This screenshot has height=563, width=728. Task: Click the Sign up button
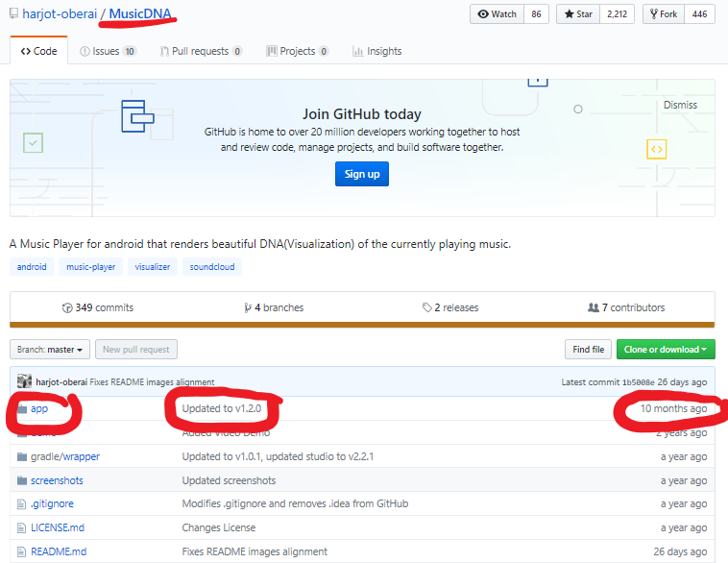(x=362, y=174)
